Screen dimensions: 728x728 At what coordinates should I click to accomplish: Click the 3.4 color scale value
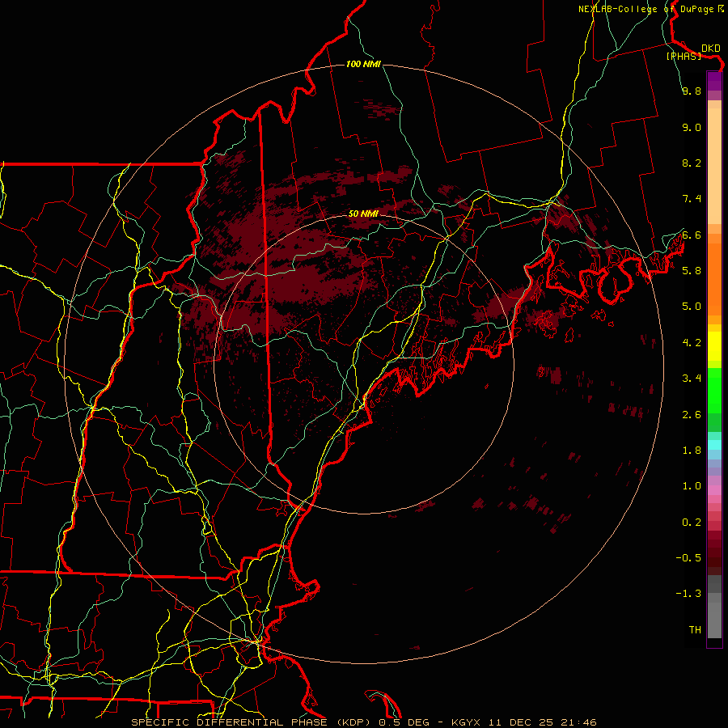692,379
